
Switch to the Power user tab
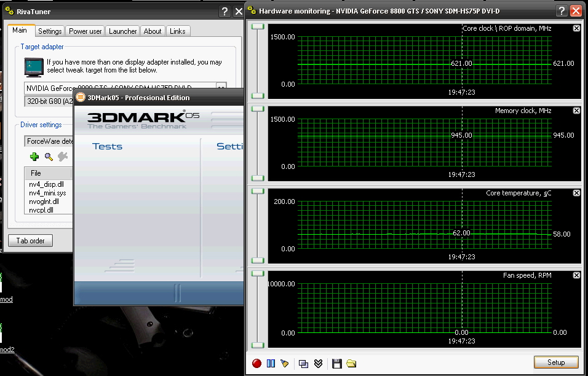[85, 31]
